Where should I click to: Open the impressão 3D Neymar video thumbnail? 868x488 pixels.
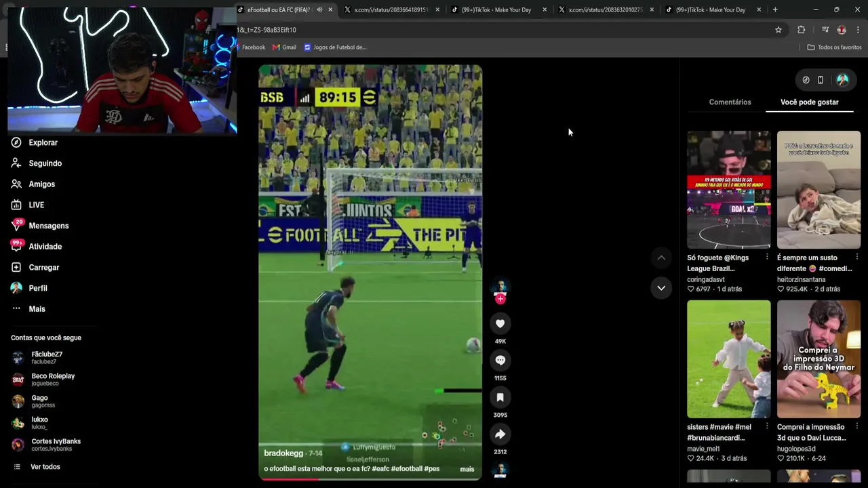tap(818, 359)
